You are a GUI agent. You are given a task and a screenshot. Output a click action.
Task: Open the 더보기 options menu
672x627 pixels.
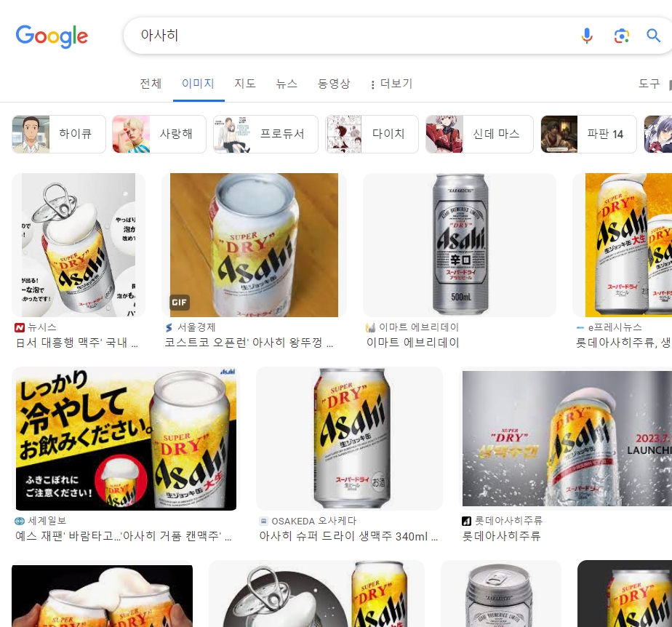pyautogui.click(x=396, y=84)
